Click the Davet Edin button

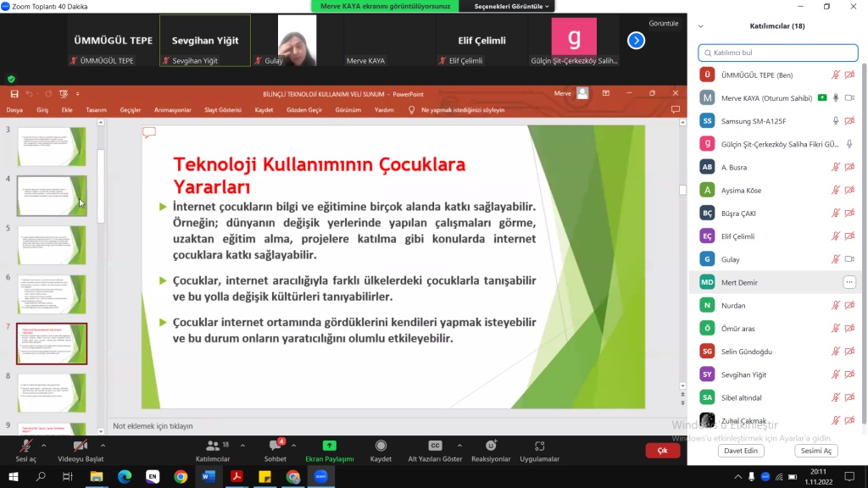click(741, 451)
